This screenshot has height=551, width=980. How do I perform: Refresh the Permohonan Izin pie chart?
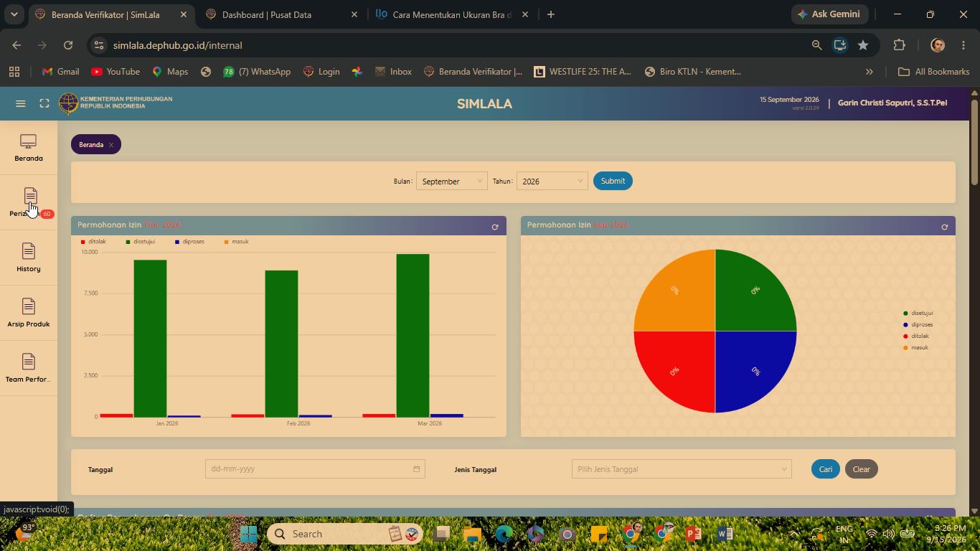pos(944,227)
